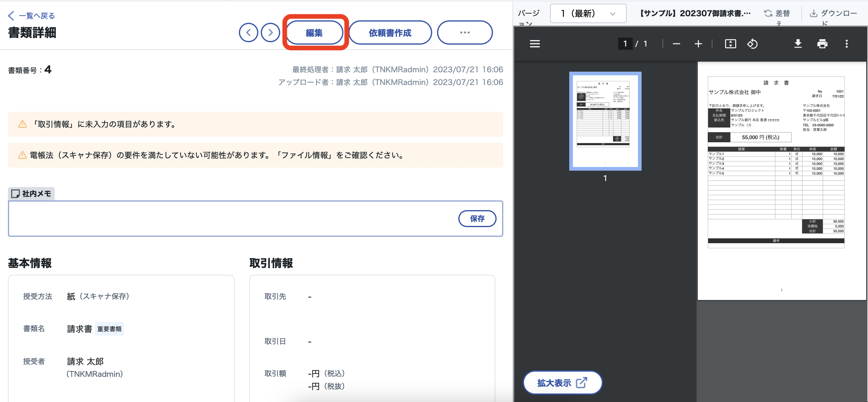Open the version dropdown 1（最新）

[588, 13]
